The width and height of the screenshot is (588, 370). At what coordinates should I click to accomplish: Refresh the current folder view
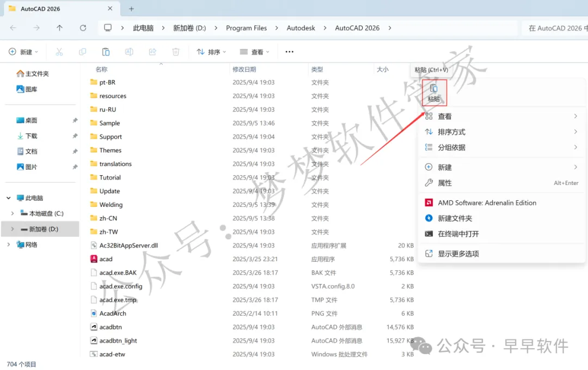pyautogui.click(x=83, y=28)
